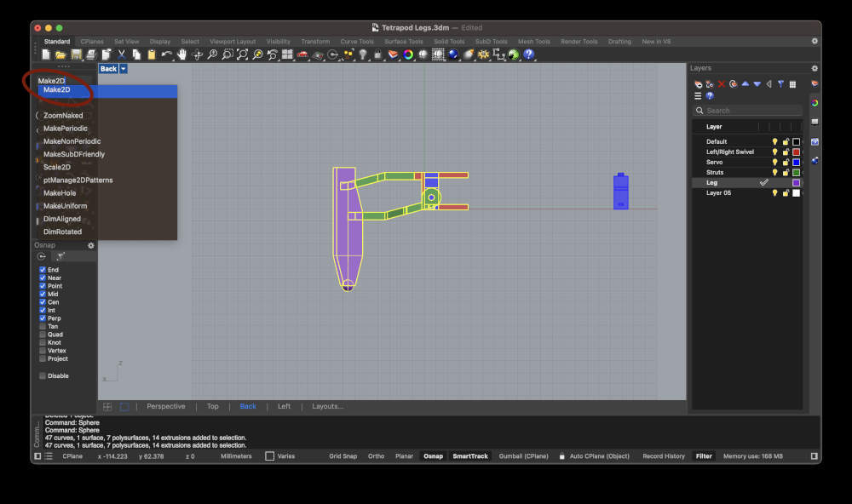
Task: Open the Surface Tools tab
Action: (403, 42)
